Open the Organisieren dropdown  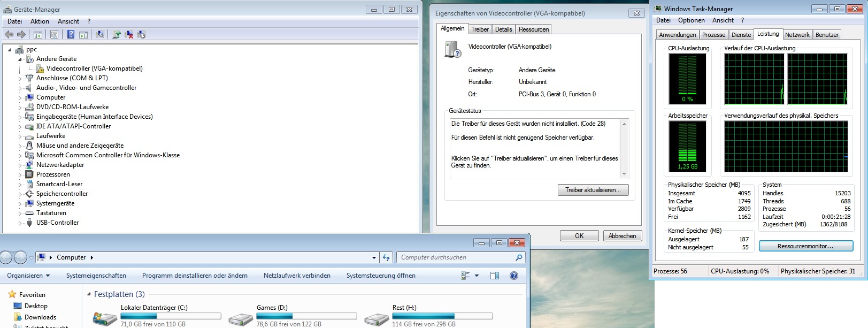pyautogui.click(x=28, y=276)
